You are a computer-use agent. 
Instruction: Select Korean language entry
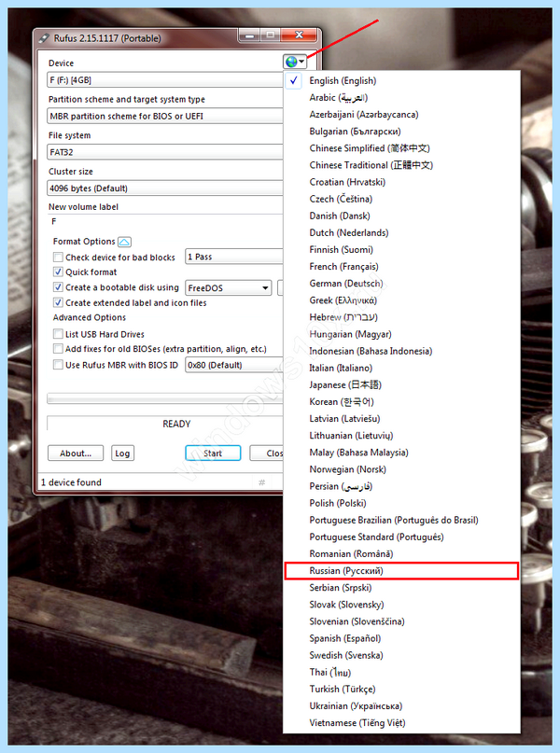click(401, 401)
